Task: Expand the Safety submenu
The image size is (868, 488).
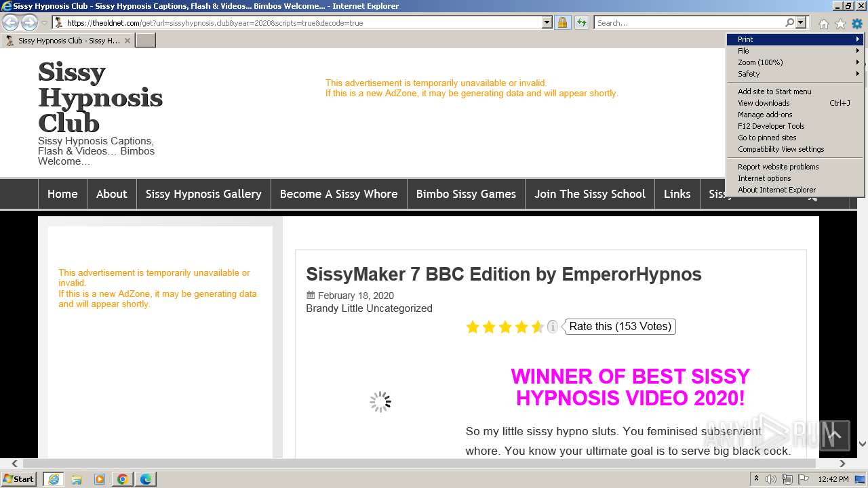Action: click(x=795, y=74)
